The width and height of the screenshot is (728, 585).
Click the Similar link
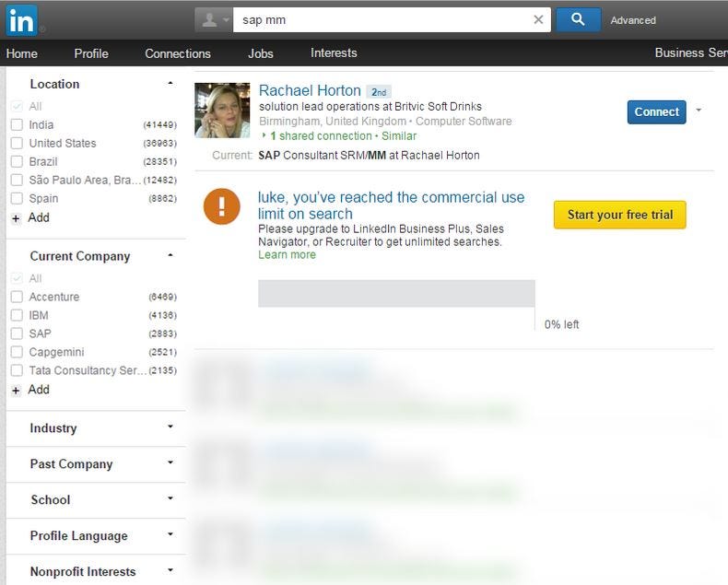399,136
